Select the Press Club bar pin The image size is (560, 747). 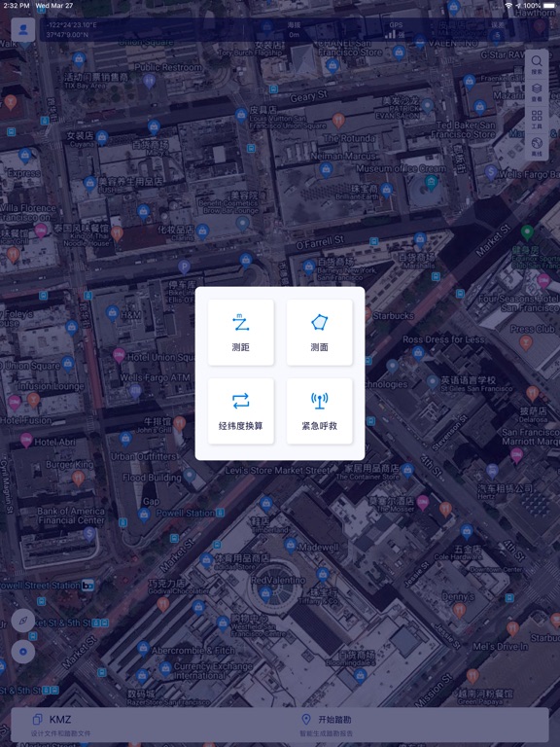tap(526, 342)
